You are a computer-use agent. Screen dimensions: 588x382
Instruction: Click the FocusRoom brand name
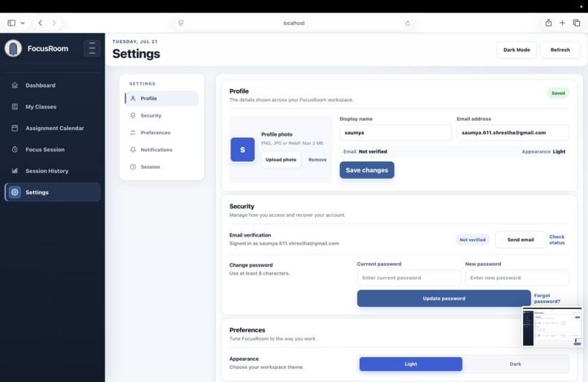coord(48,48)
